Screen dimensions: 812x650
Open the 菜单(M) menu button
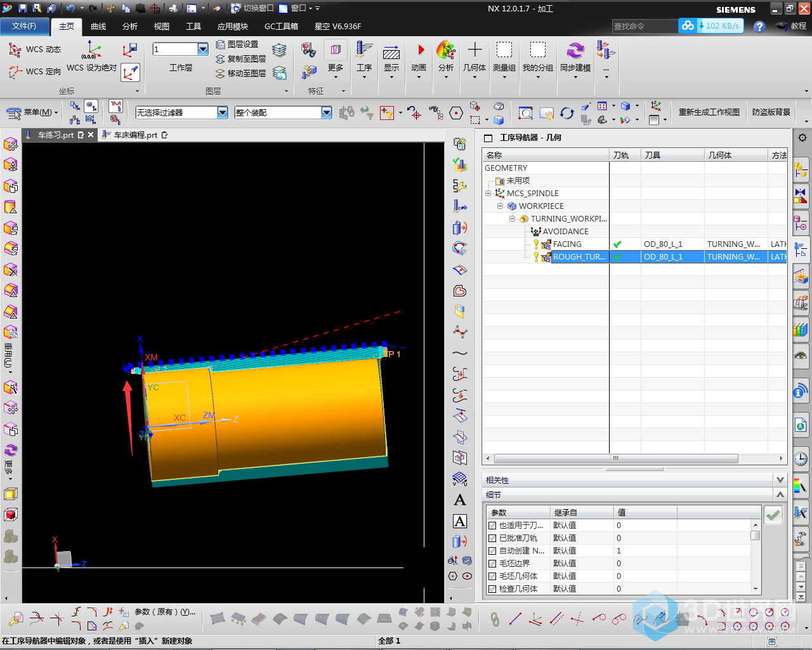coord(33,112)
